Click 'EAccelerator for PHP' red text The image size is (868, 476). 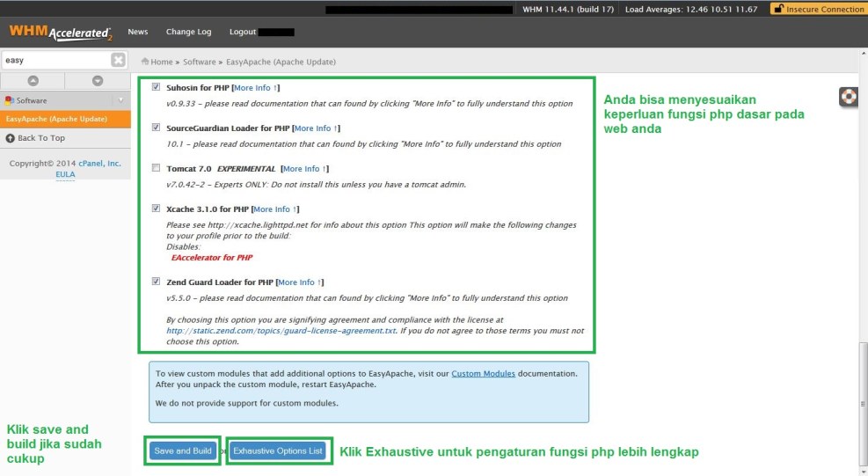[211, 258]
